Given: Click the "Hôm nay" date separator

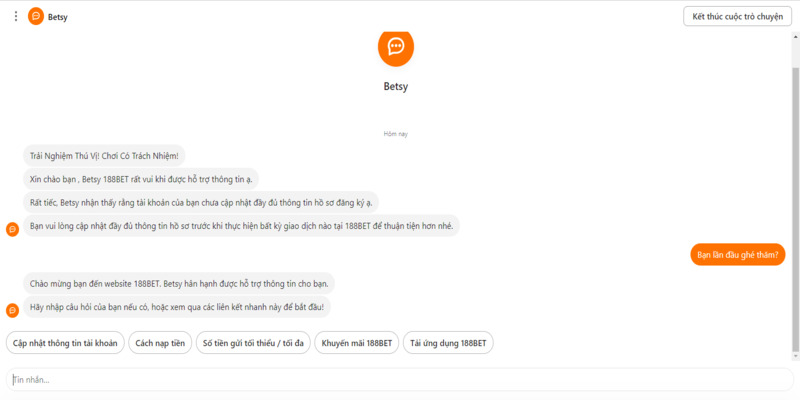Looking at the screenshot, I should 395,133.
